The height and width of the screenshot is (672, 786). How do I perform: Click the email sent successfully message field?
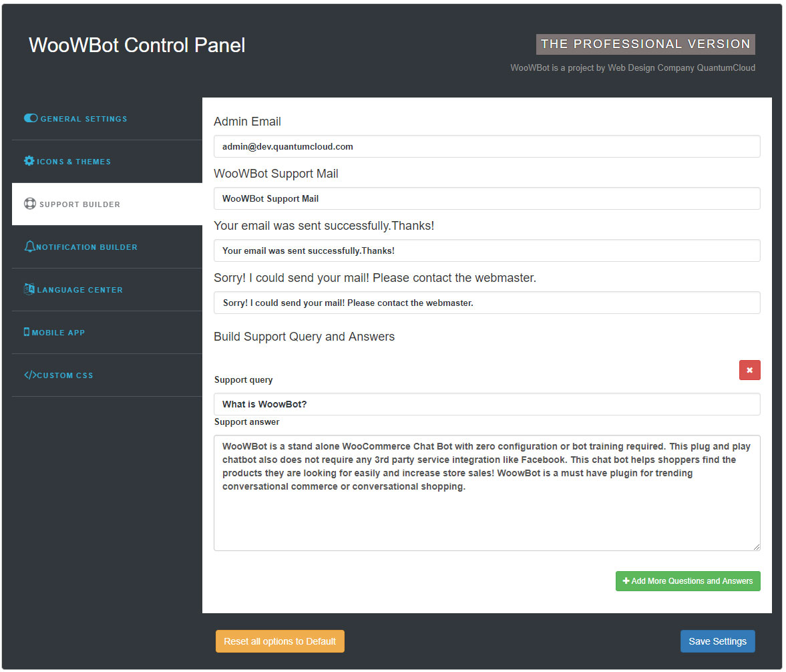click(487, 250)
